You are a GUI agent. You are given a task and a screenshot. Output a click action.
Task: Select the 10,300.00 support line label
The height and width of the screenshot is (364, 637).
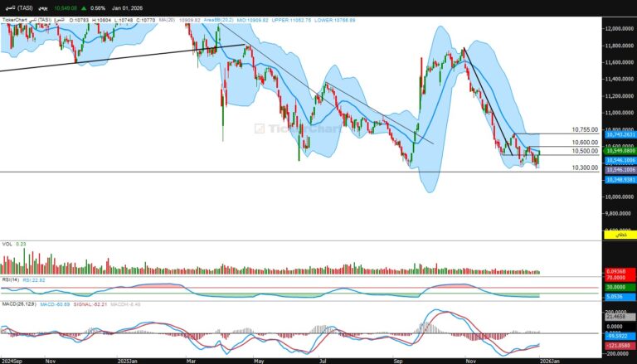(x=585, y=167)
